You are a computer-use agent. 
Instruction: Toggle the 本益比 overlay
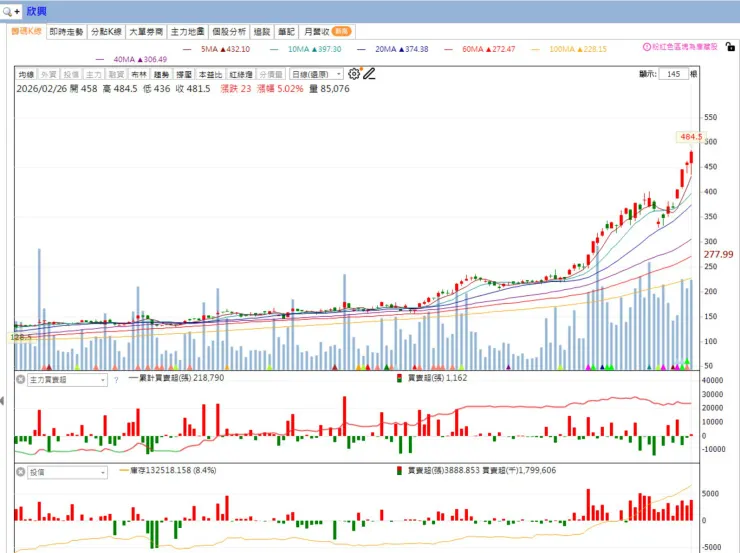tap(210, 75)
